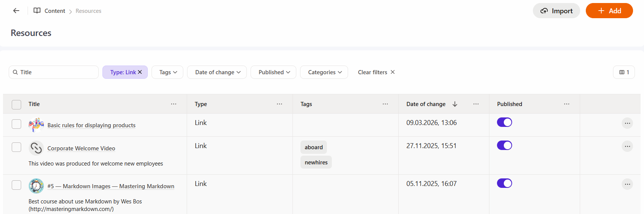Expand the Tags filter dropdown

167,72
